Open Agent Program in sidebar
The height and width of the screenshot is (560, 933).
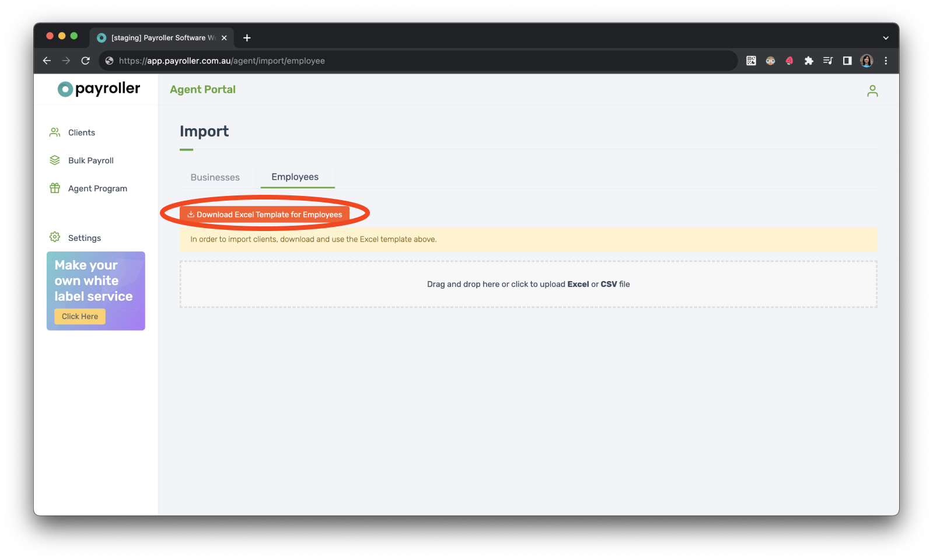(x=97, y=188)
